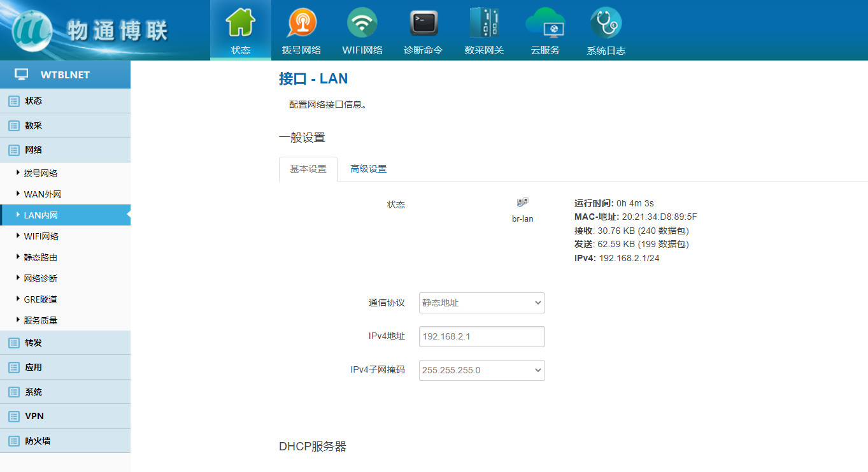Expand the 系统 sidebar section
This screenshot has width=868, height=472.
click(34, 392)
